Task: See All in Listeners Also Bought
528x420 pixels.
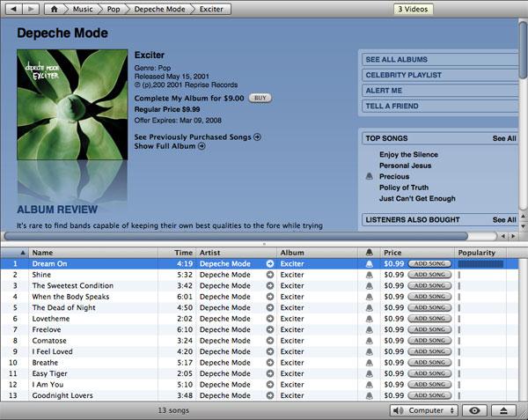Action: [x=504, y=220]
